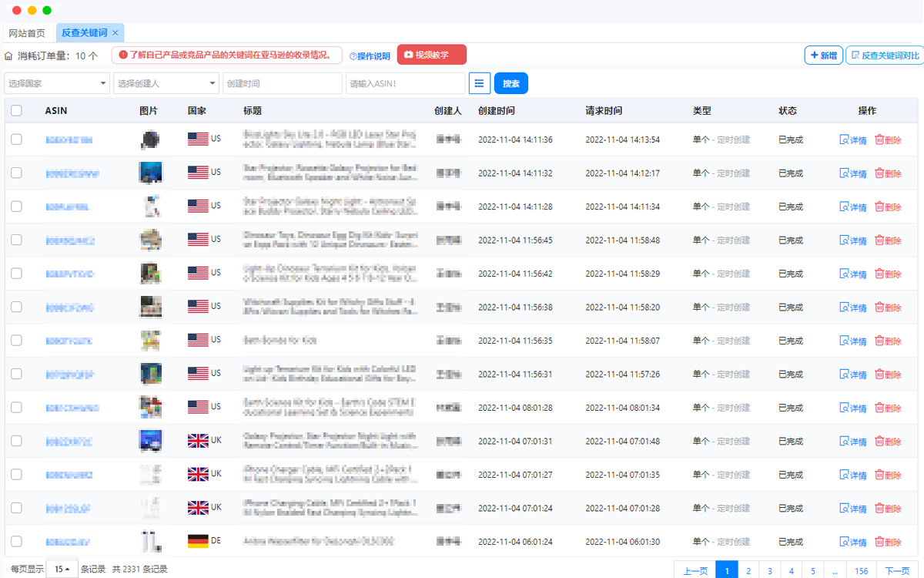Click the 详情 icon in the first row
The width and height of the screenshot is (924, 578).
844,140
